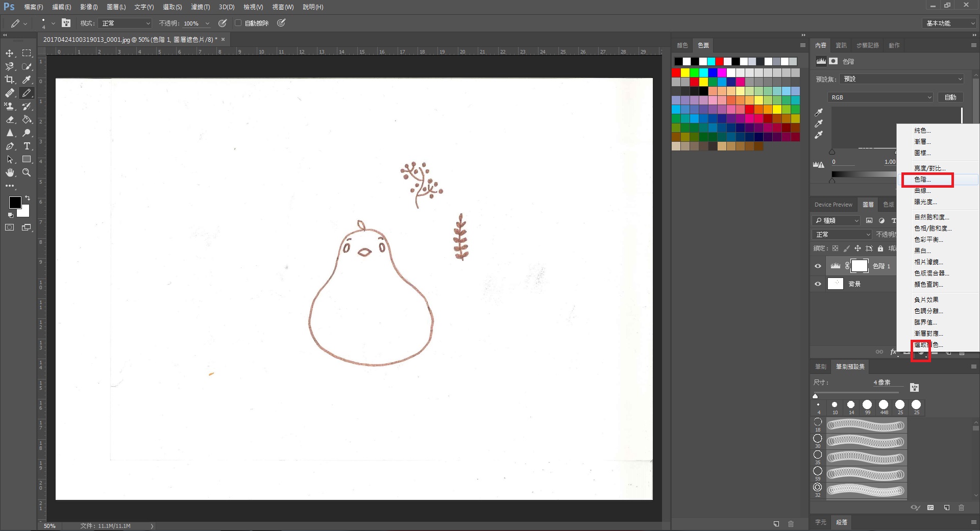Viewport: 980px width, 531px height.
Task: Select the Paint Bucket tool
Action: [27, 119]
